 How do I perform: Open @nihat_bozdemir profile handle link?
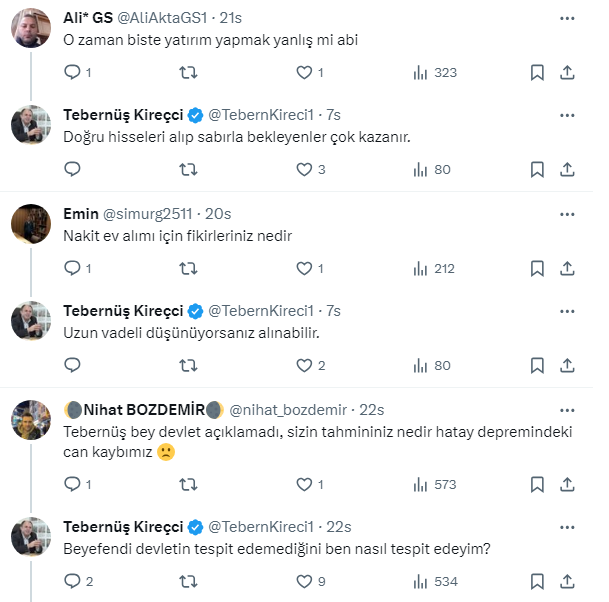[x=289, y=409]
